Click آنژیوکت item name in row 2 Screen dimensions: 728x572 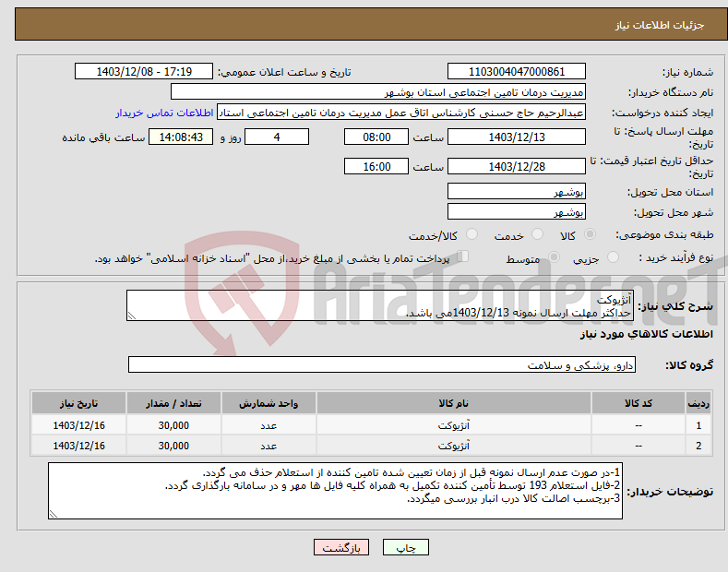coord(454,446)
